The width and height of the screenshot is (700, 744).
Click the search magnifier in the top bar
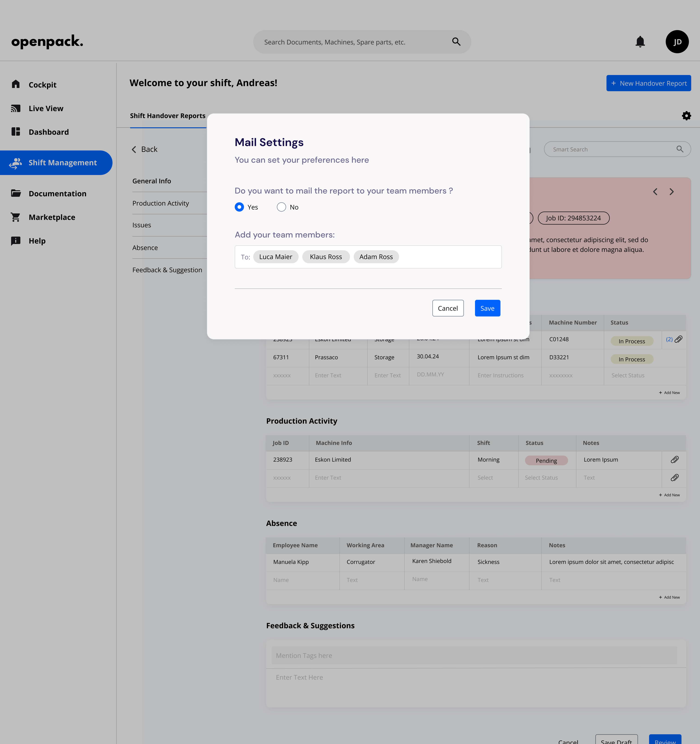pyautogui.click(x=456, y=41)
